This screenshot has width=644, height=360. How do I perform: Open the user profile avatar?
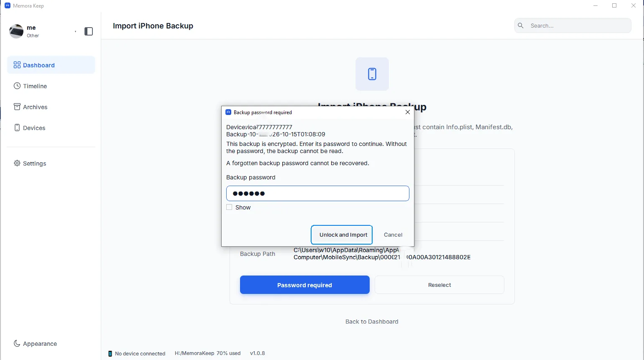tap(16, 31)
